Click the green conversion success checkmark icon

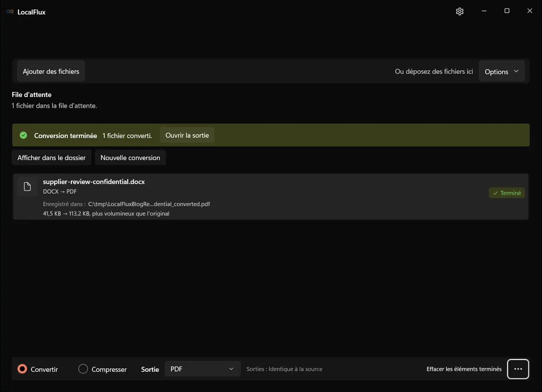coord(23,135)
